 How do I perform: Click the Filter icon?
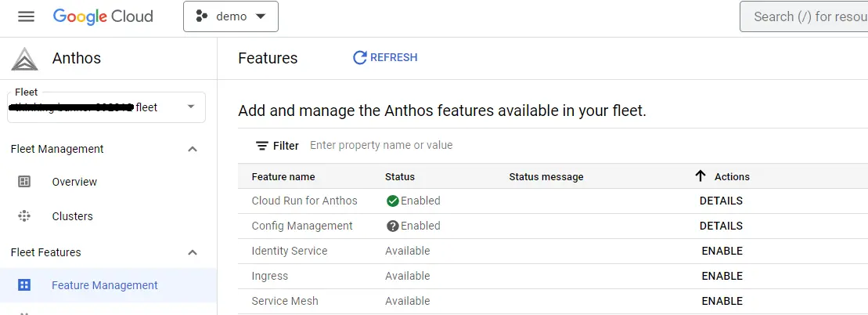click(x=262, y=146)
